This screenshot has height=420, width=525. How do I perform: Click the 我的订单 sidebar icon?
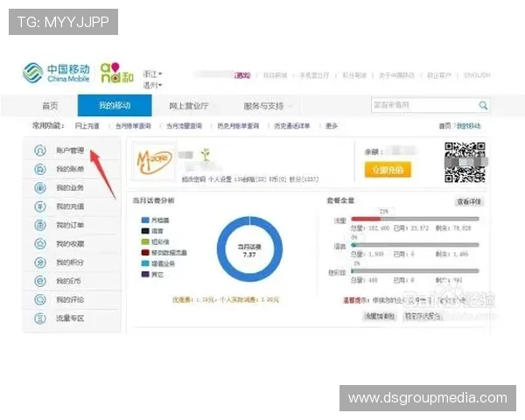[40, 225]
